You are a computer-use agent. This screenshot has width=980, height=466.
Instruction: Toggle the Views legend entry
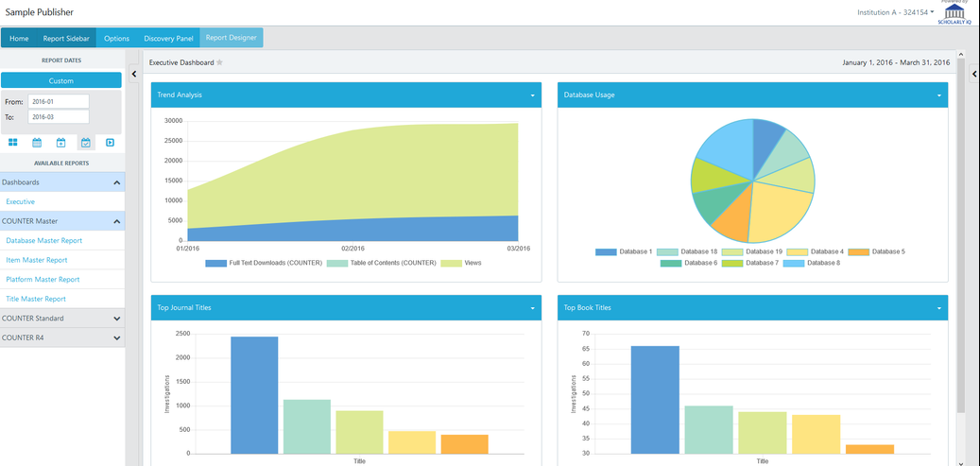click(461, 264)
